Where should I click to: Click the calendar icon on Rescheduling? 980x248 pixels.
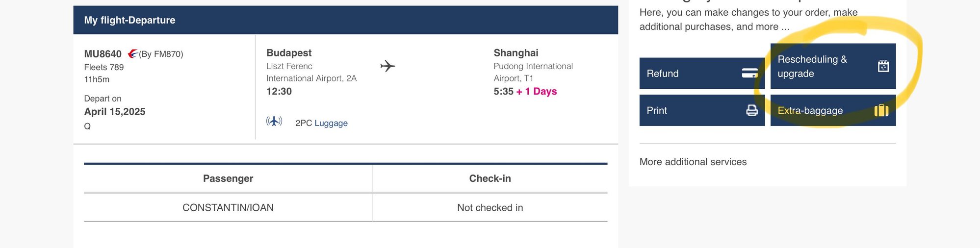pyautogui.click(x=883, y=66)
